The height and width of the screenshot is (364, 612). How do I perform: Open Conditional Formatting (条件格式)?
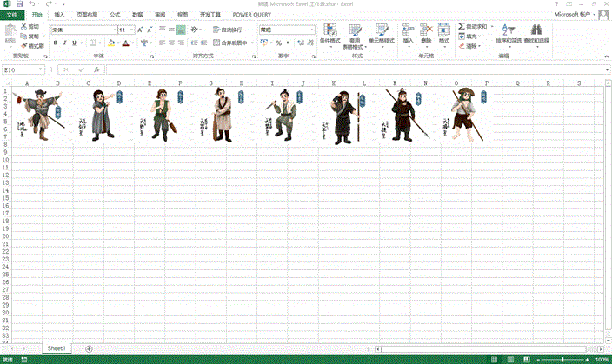click(x=330, y=31)
